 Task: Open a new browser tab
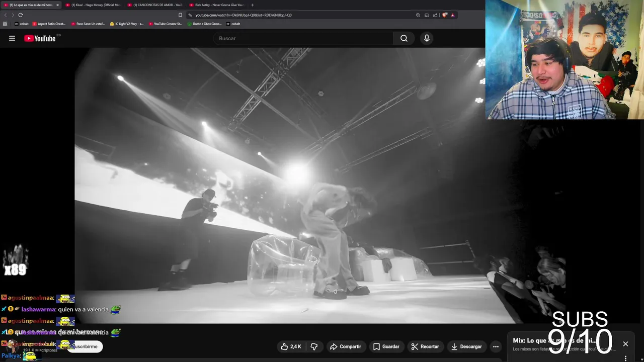253,5
